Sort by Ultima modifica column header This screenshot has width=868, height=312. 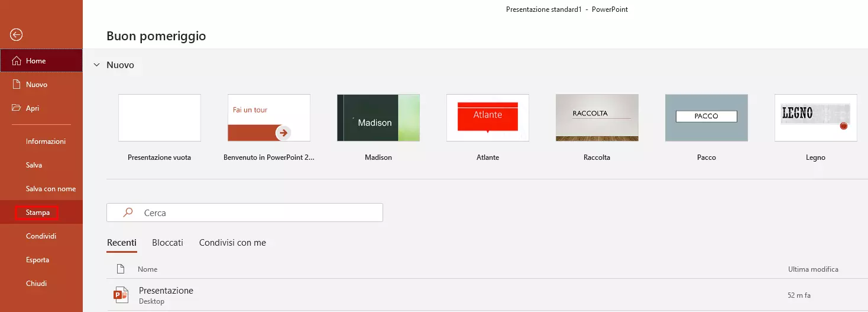(813, 269)
